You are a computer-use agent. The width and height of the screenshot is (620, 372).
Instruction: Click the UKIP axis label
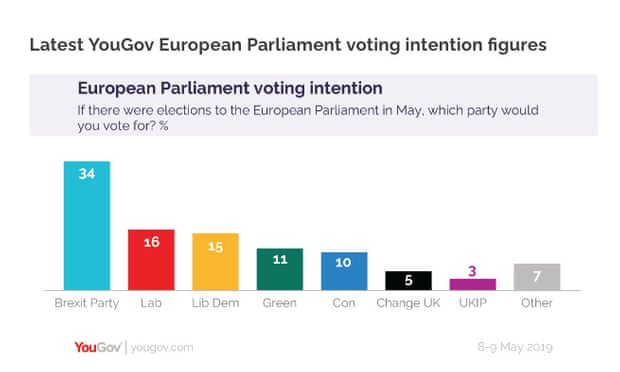(x=473, y=303)
